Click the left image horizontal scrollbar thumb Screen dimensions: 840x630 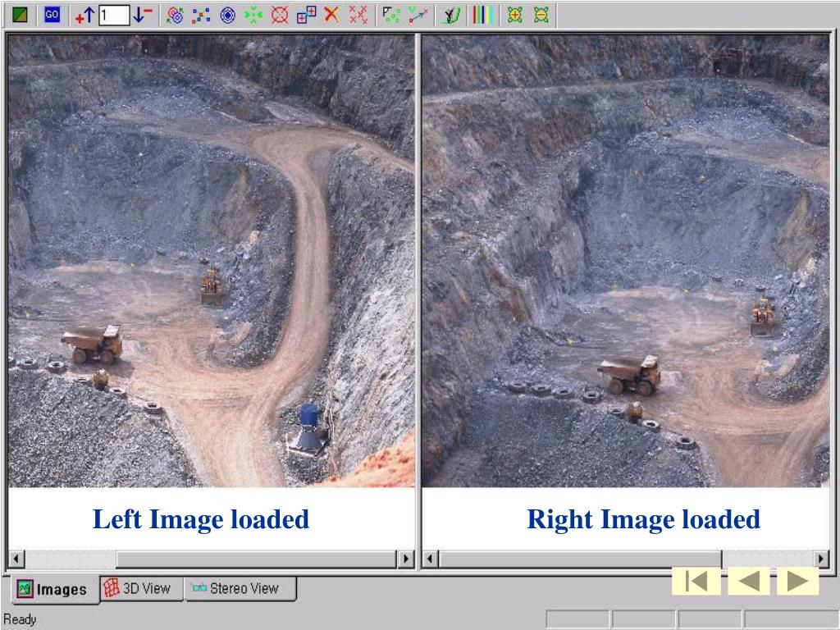click(256, 559)
